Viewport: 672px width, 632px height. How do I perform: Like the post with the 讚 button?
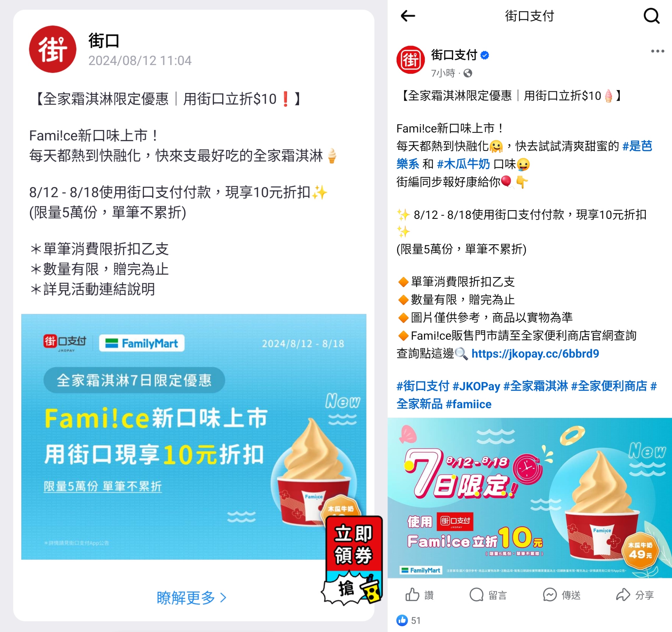tap(420, 595)
